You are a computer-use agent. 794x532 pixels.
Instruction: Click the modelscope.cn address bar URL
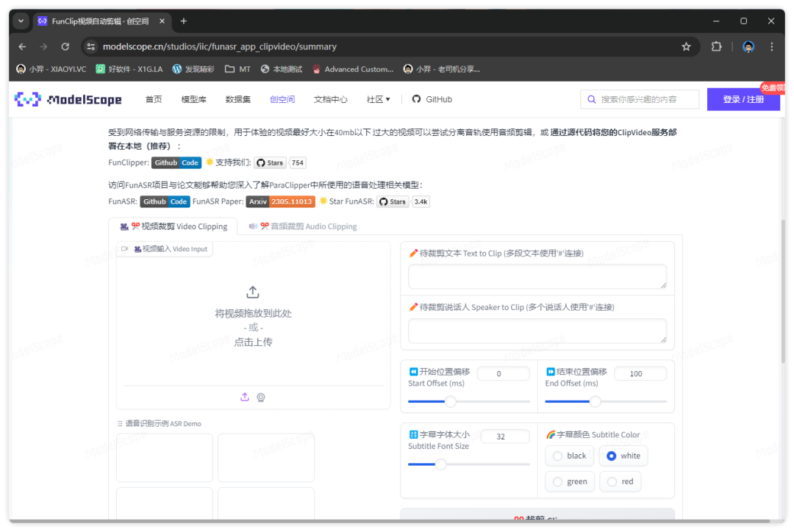(220, 46)
